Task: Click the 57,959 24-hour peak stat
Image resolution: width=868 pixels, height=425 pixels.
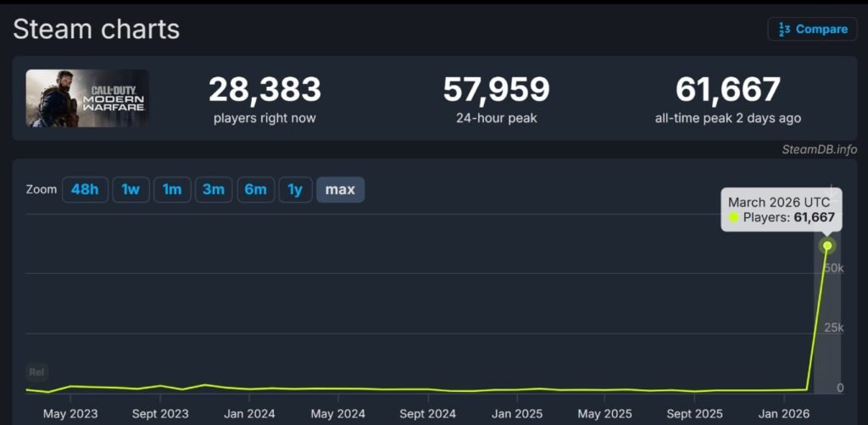Action: [x=496, y=90]
